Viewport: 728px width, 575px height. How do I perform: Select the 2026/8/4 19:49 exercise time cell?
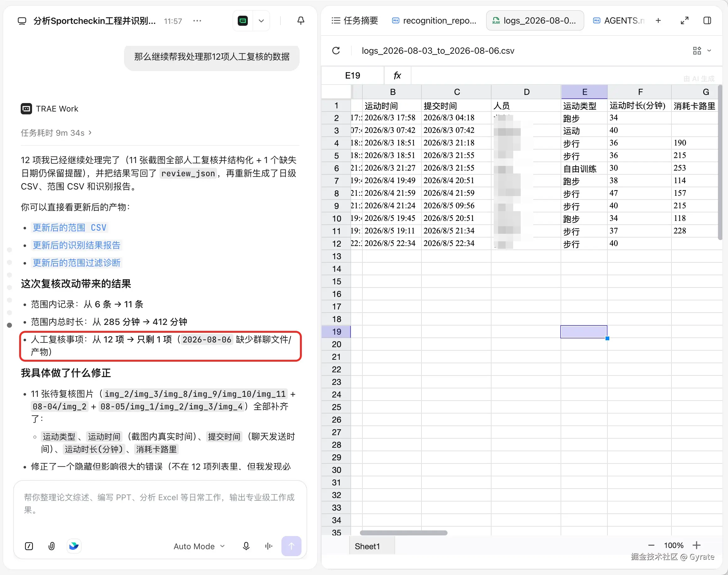click(392, 181)
